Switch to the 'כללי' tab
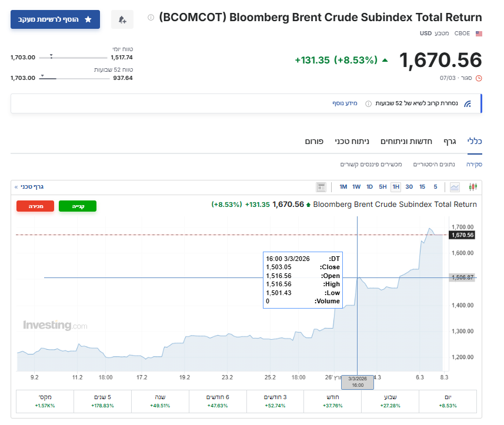504x425 pixels. [475, 141]
